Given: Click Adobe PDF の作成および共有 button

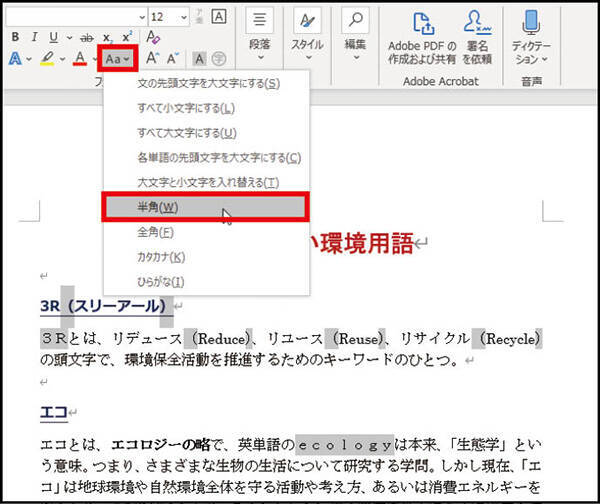Looking at the screenshot, I should pos(422,36).
